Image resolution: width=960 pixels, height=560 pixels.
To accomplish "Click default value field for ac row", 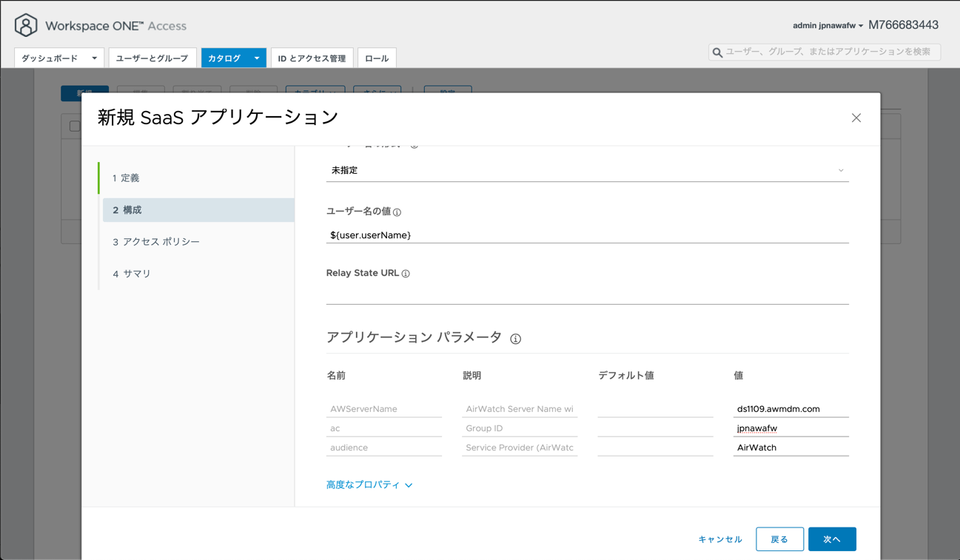I will (x=655, y=428).
